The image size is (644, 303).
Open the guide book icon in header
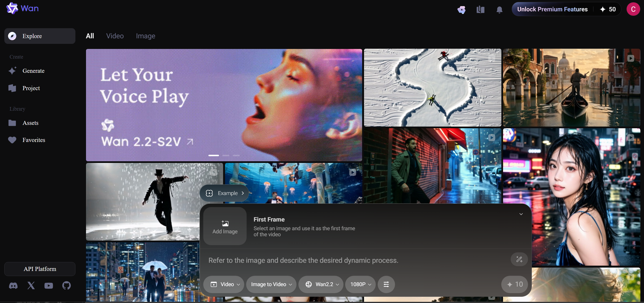(480, 9)
